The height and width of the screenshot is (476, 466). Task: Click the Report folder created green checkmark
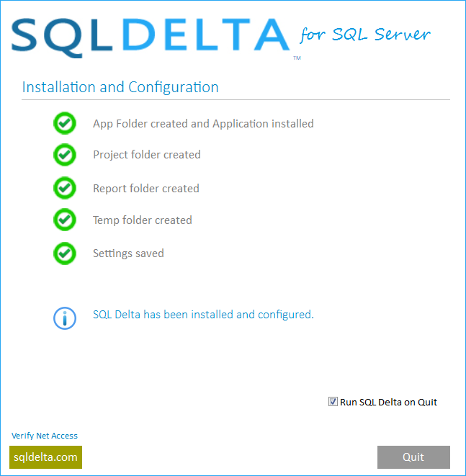(65, 188)
